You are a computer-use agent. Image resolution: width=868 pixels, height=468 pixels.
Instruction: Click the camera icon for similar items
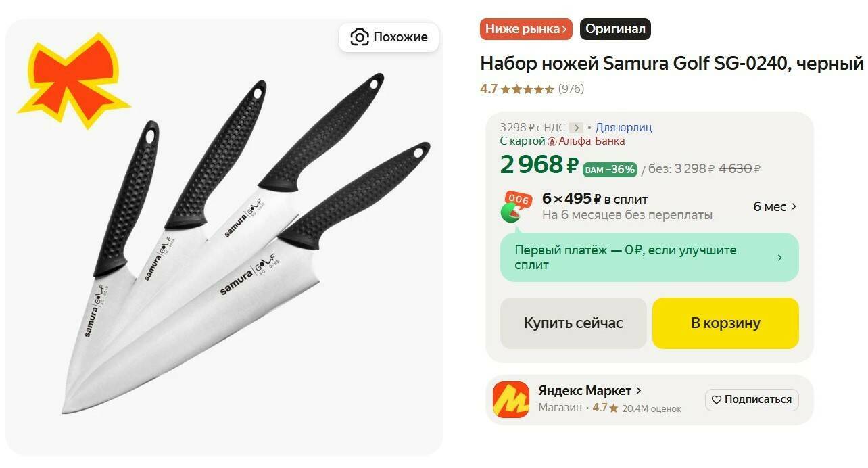359,37
